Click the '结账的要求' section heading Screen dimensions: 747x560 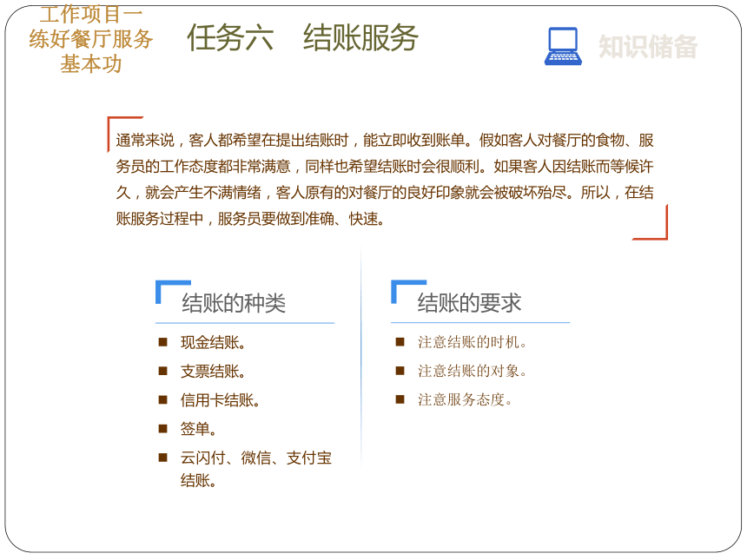469,303
